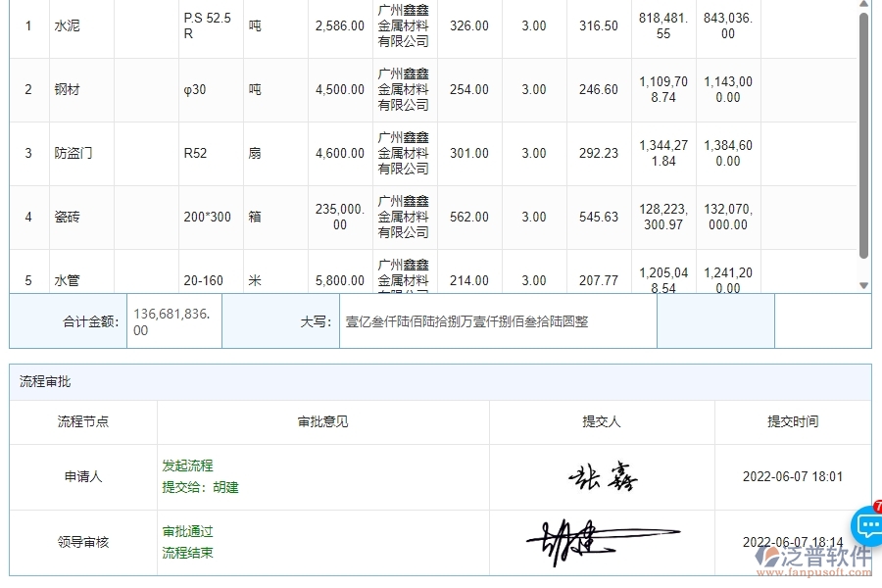This screenshot has height=588, width=882.
Task: Click the 流程节点 column header
Action: pos(81,422)
